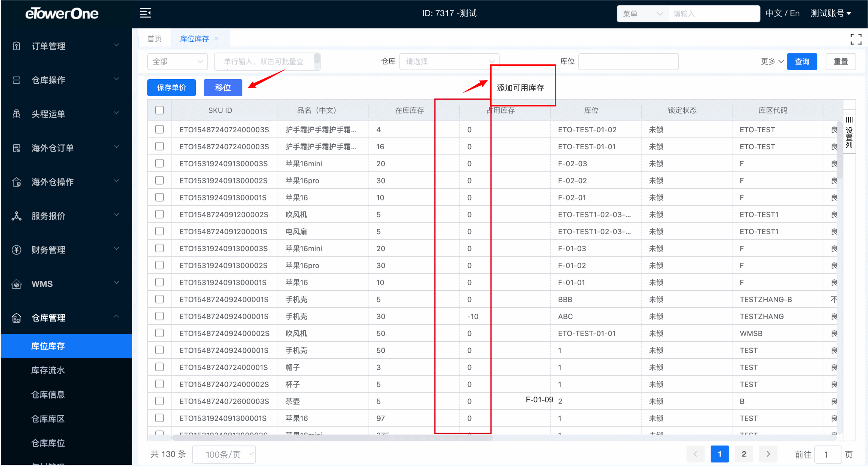The image size is (868, 466).
Task: Click the fullscreen toggle icon
Action: [x=856, y=39]
